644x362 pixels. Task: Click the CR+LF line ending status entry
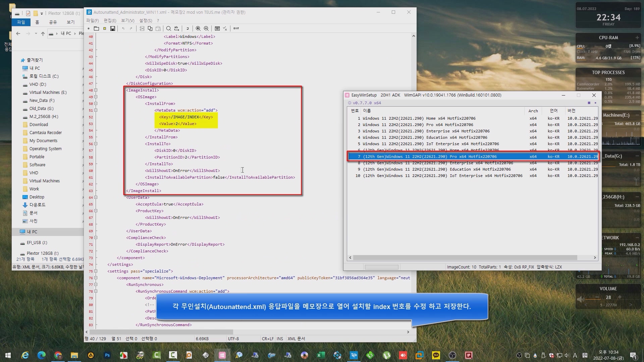(x=268, y=339)
